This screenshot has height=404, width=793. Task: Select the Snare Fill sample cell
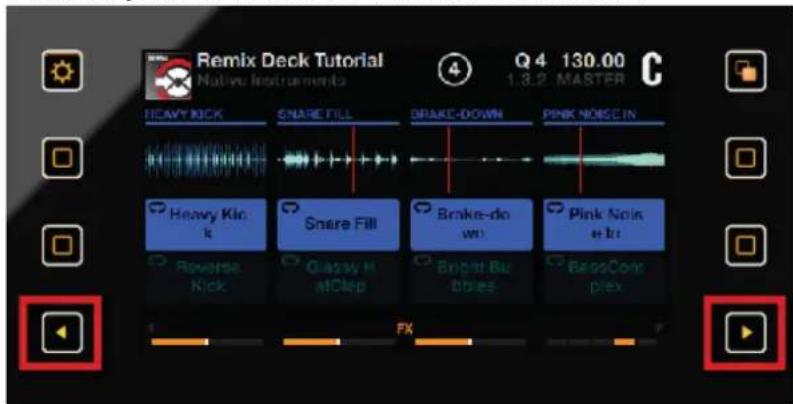(x=338, y=225)
